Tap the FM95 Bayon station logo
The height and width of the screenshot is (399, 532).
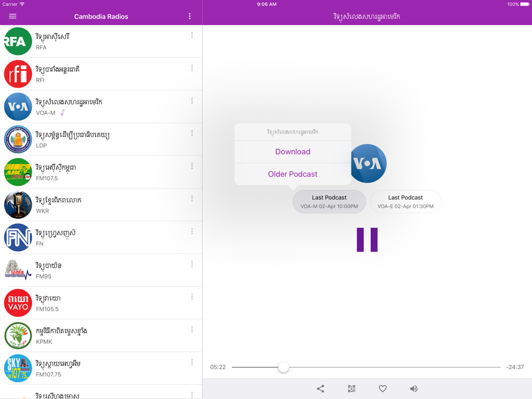[x=18, y=270]
